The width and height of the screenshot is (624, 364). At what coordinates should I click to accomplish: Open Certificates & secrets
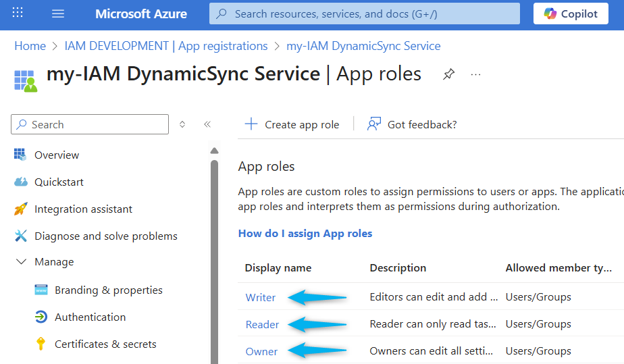[x=105, y=344]
